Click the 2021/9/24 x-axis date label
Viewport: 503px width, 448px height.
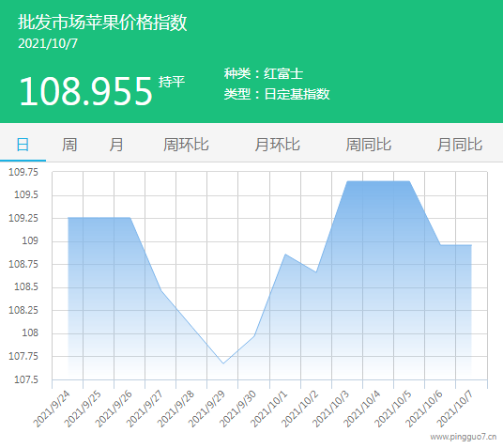pos(52,409)
